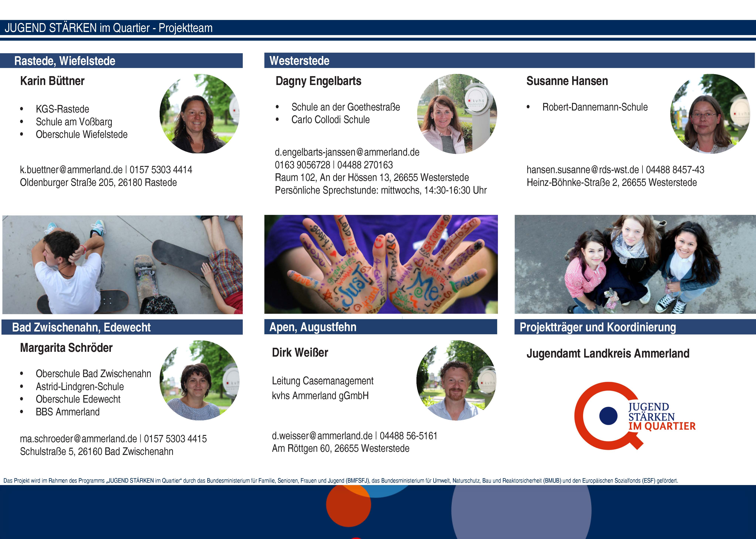The image size is (756, 539).
Task: Click the KGS-Rastede list item
Action: 62,109
